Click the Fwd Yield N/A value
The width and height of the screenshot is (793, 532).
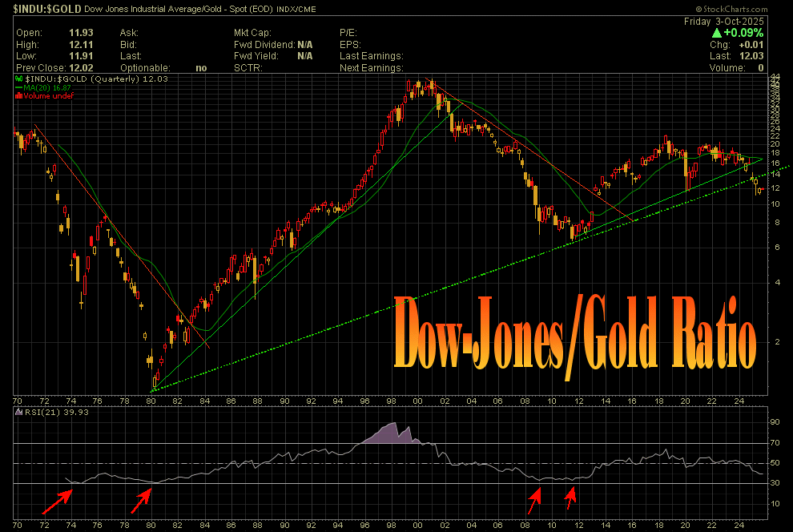point(305,56)
